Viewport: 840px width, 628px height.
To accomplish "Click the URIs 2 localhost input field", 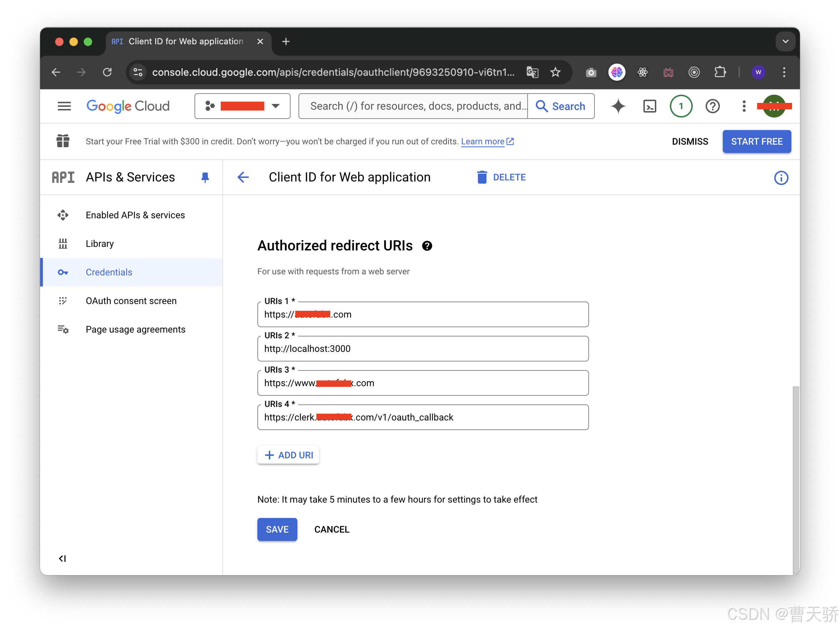I will (x=423, y=349).
